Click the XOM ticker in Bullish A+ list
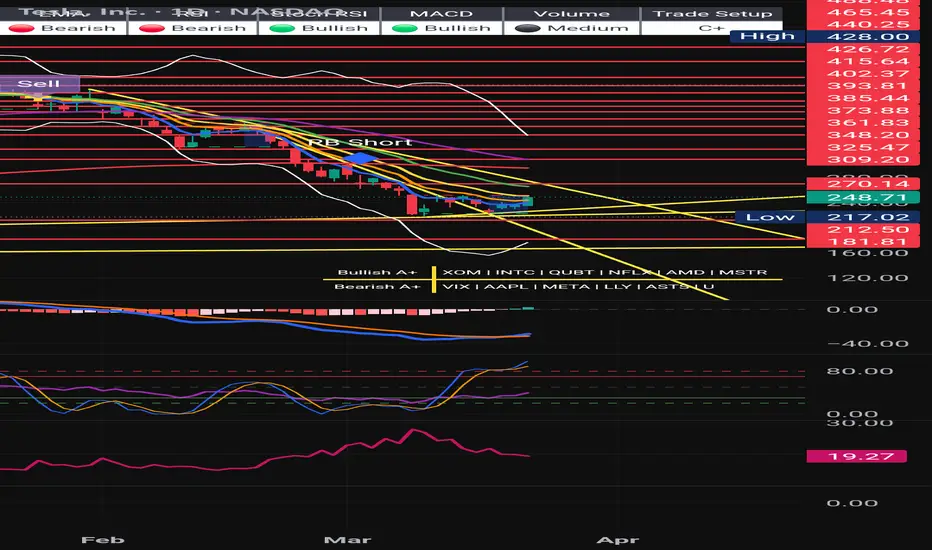Image resolution: width=932 pixels, height=550 pixels. pos(462,272)
